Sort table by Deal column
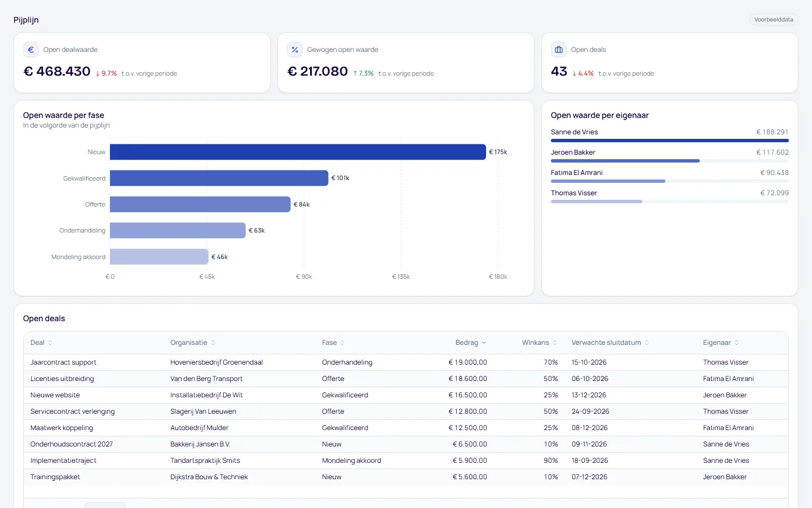 (x=41, y=343)
